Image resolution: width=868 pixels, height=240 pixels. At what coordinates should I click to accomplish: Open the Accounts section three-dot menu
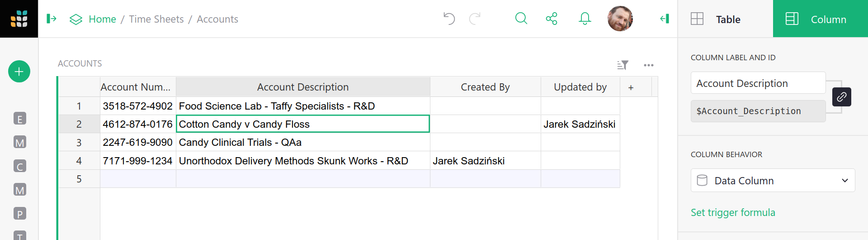coord(649,65)
